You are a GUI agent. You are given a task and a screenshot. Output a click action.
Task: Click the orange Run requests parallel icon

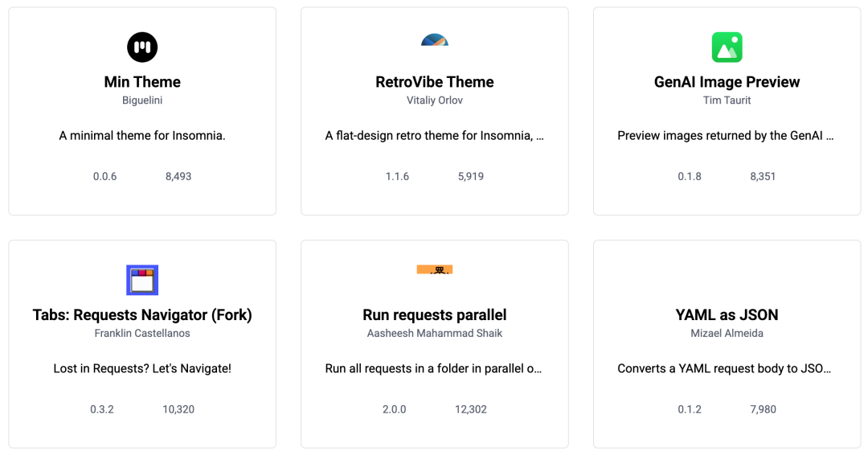pyautogui.click(x=435, y=269)
